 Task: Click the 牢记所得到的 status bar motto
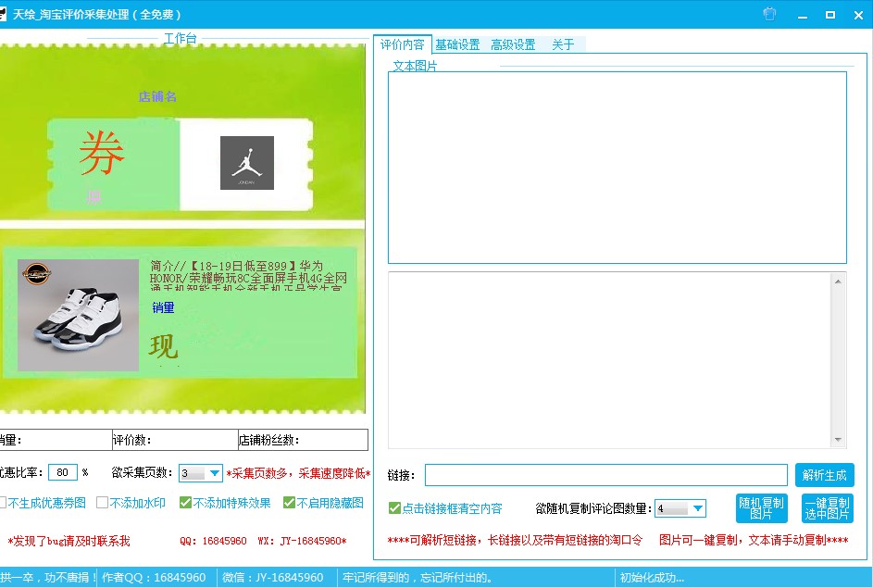pos(418,578)
